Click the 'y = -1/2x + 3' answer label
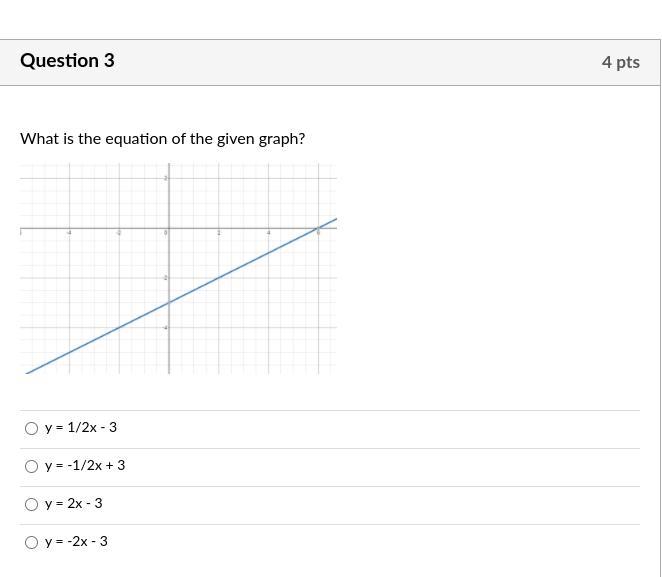The height and width of the screenshot is (577, 662). (x=85, y=466)
